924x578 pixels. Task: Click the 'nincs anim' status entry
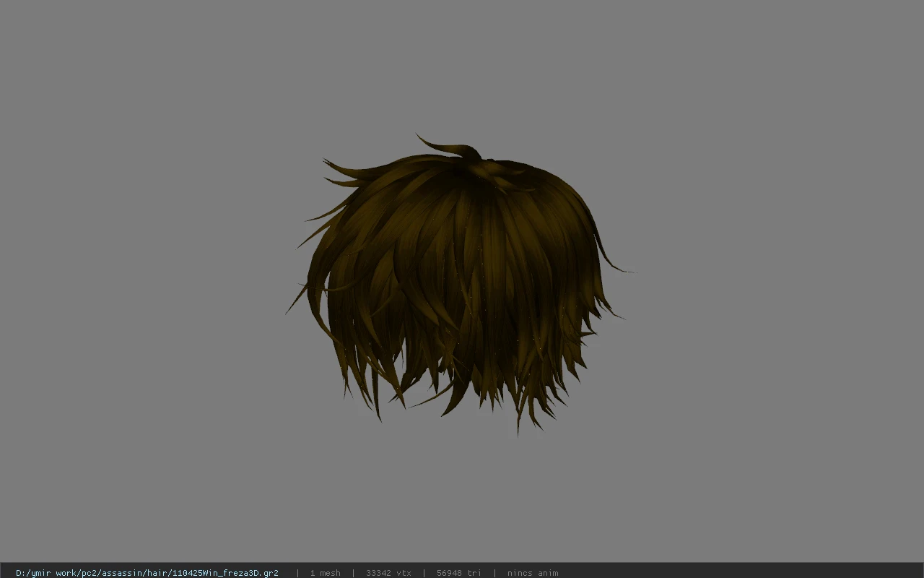point(532,573)
